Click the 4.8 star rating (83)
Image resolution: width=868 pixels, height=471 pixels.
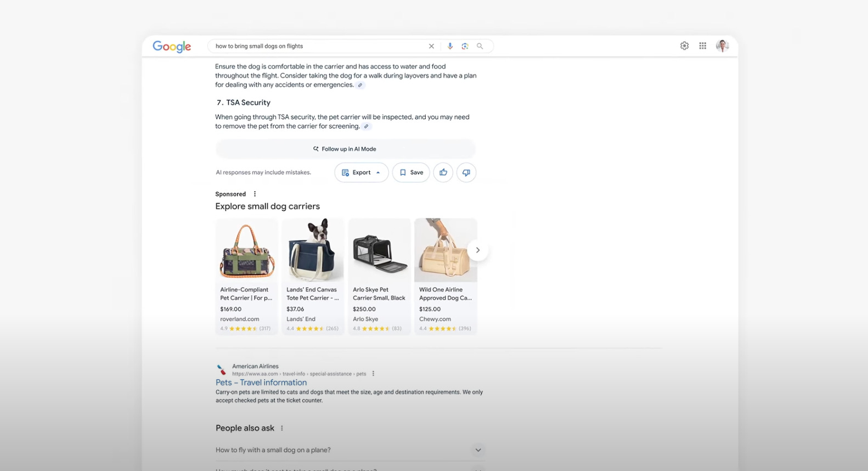click(x=377, y=329)
